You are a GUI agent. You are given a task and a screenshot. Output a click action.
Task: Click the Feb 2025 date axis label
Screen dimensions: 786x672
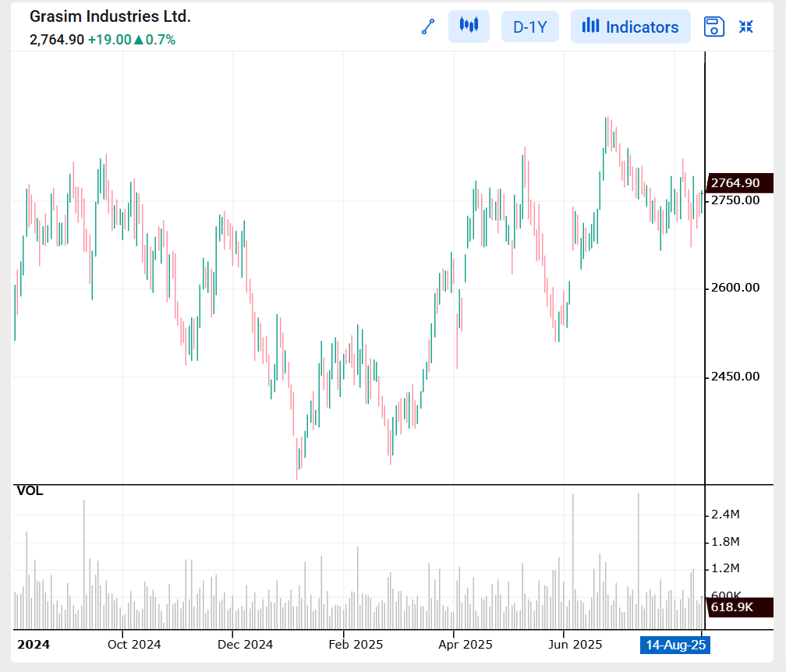[x=356, y=645]
